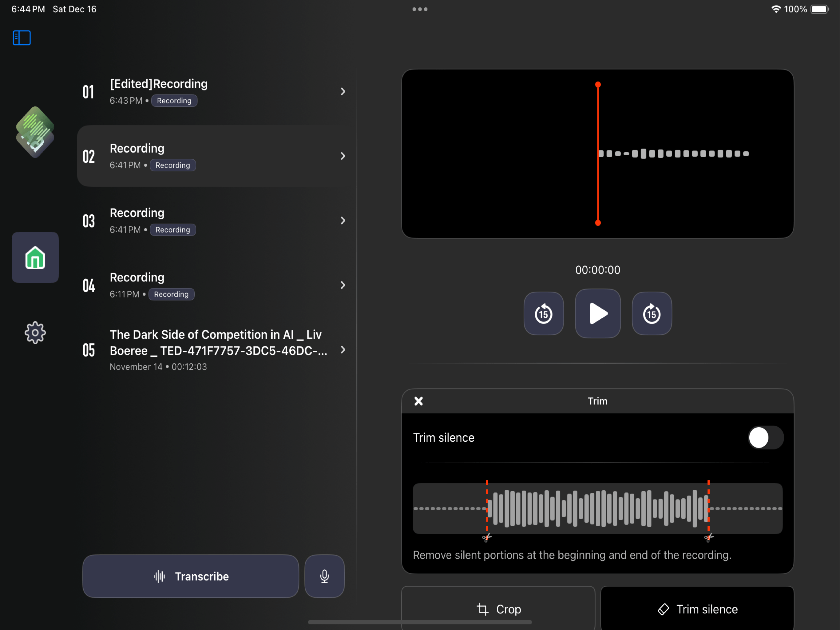This screenshot has height=630, width=840.
Task: Open the Transcribe function
Action: tap(192, 576)
